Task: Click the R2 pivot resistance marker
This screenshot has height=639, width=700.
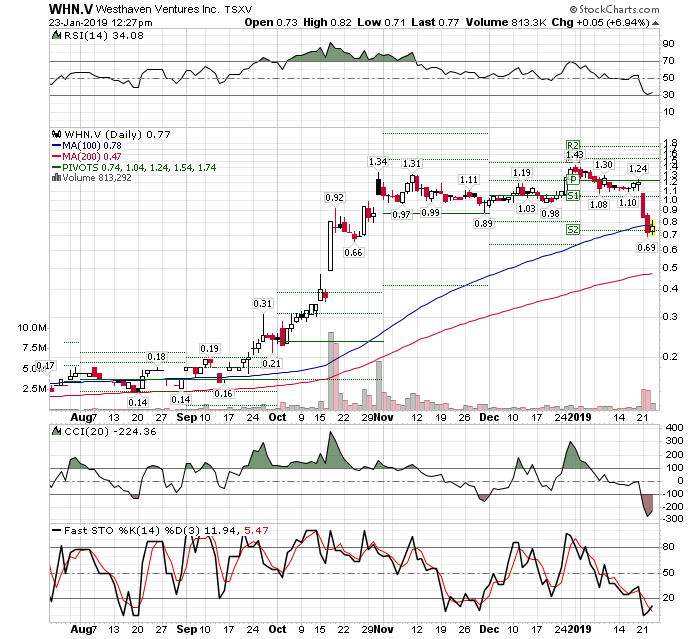Action: coord(574,145)
